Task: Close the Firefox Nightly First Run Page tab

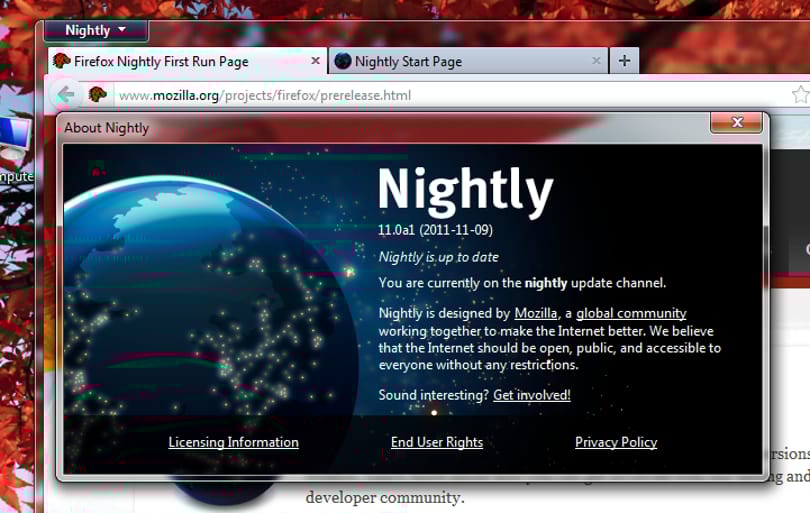Action: 315,61
